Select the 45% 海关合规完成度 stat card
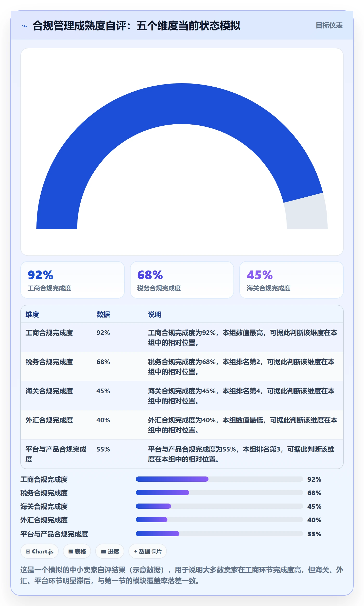The image size is (364, 606). pyautogui.click(x=291, y=280)
